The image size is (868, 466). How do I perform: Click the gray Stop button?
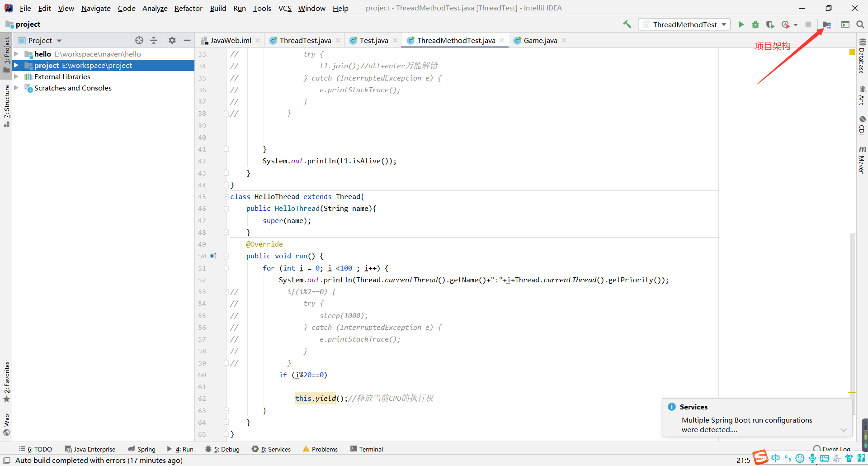pyautogui.click(x=808, y=24)
